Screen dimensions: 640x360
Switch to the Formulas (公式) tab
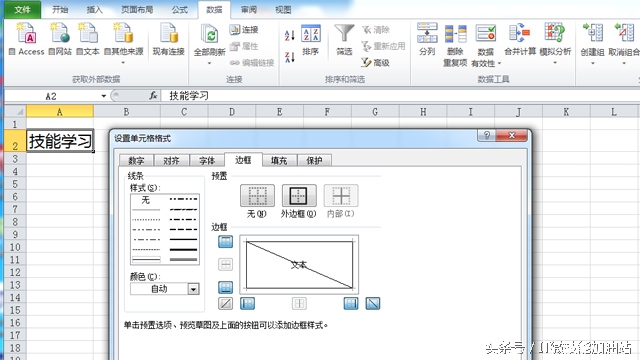(x=180, y=9)
